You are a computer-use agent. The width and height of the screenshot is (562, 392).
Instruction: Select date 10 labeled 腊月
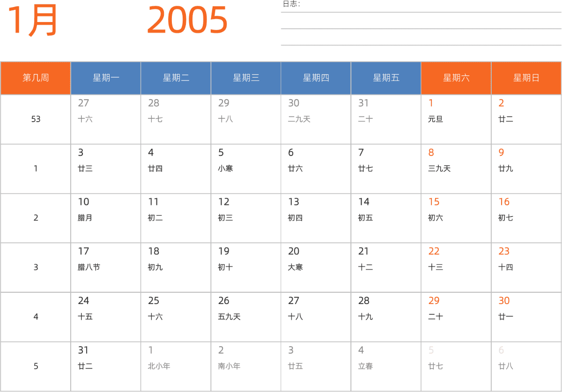[x=106, y=218]
